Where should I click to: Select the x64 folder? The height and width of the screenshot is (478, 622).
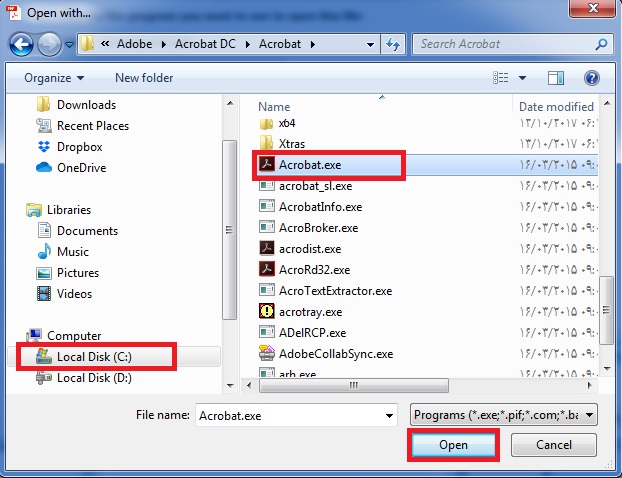277,123
